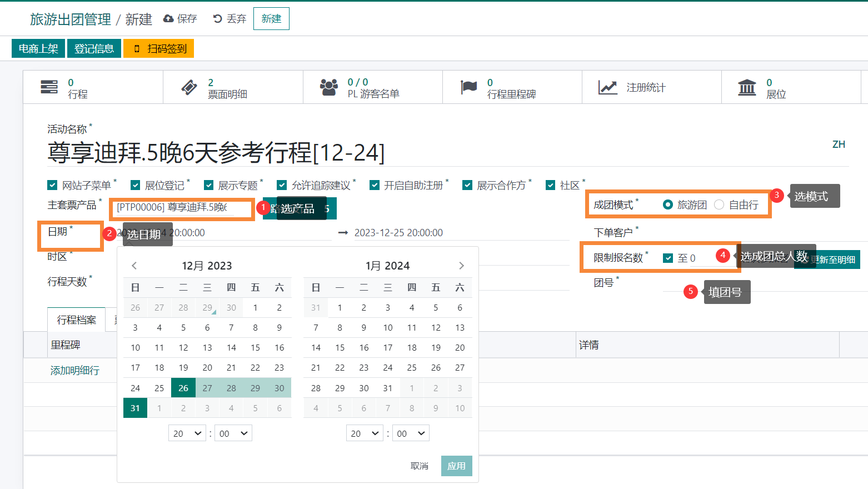Screen dimensions: 868x489
Task: Toggle the website submenu checkbox
Action: coord(52,185)
